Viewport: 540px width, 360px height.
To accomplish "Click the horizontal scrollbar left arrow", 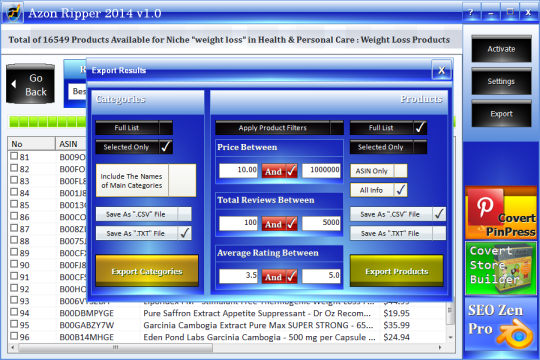I will point(13,348).
